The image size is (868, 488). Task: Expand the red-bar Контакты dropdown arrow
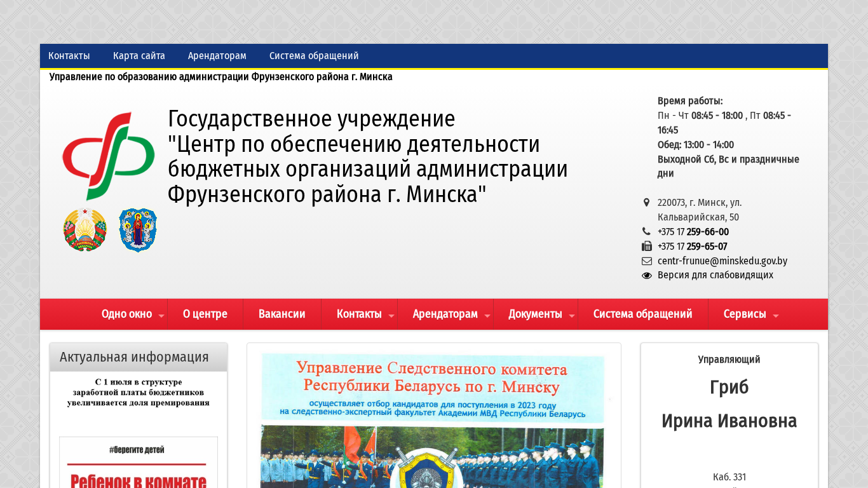click(x=391, y=316)
